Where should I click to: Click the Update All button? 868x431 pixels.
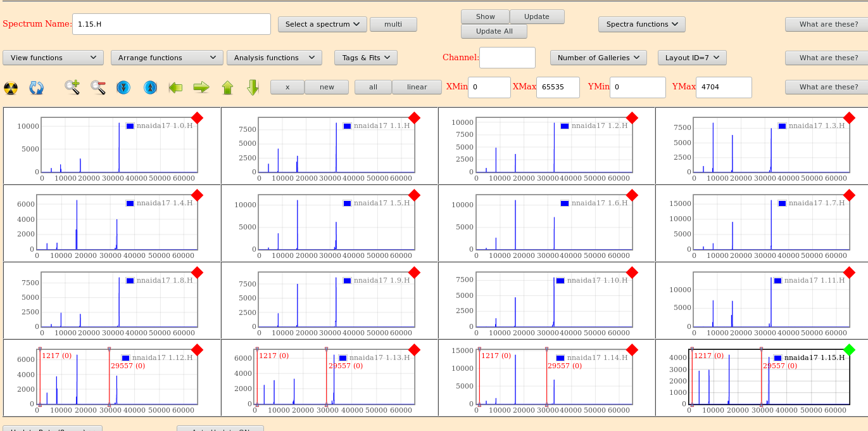pyautogui.click(x=494, y=31)
